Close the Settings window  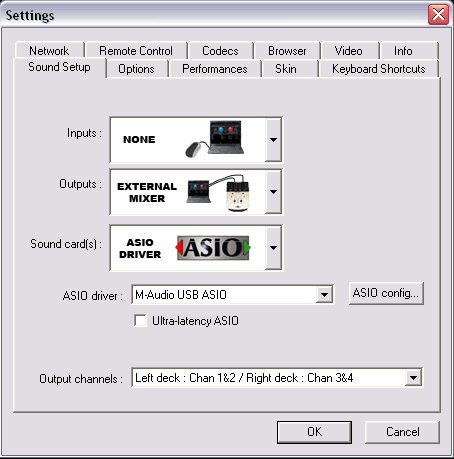click(438, 15)
